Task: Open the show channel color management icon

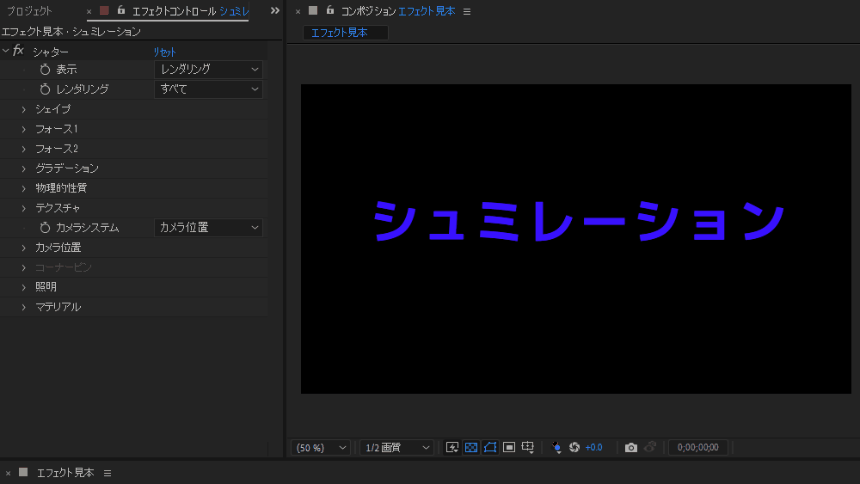Action: [556, 448]
